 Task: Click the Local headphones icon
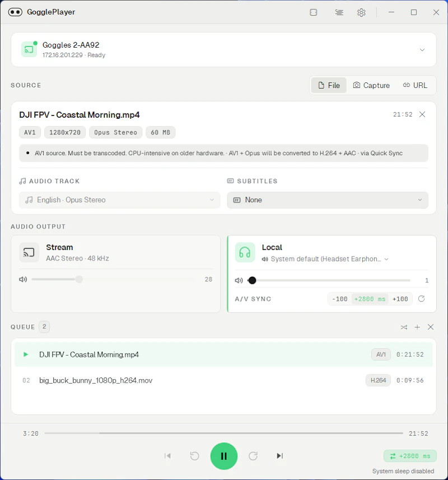pos(245,252)
